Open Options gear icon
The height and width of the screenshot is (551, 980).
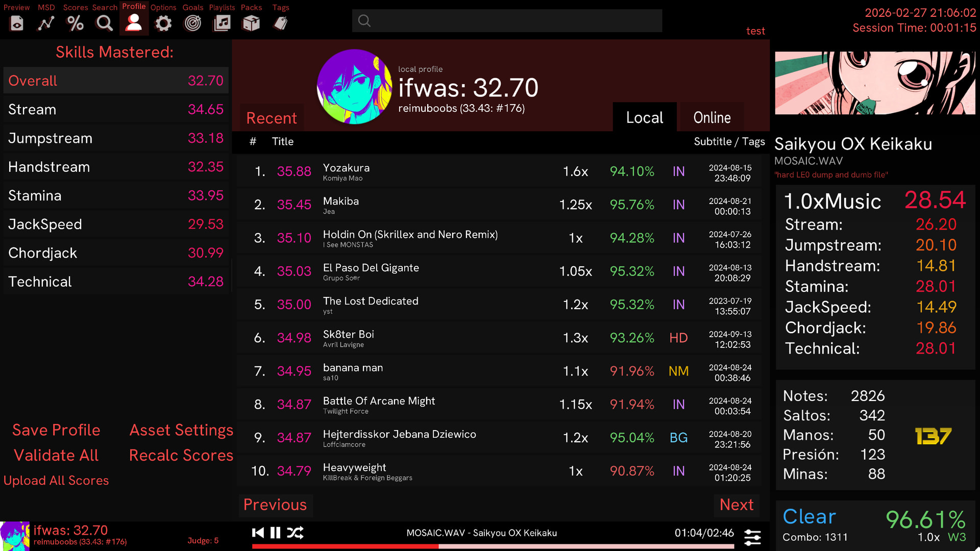(163, 23)
